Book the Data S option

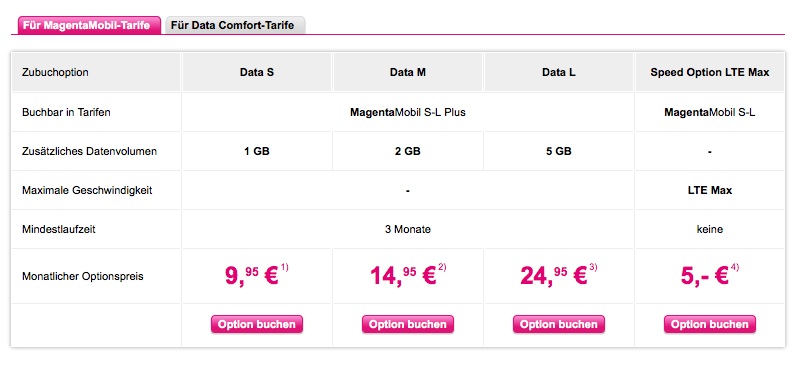point(256,324)
